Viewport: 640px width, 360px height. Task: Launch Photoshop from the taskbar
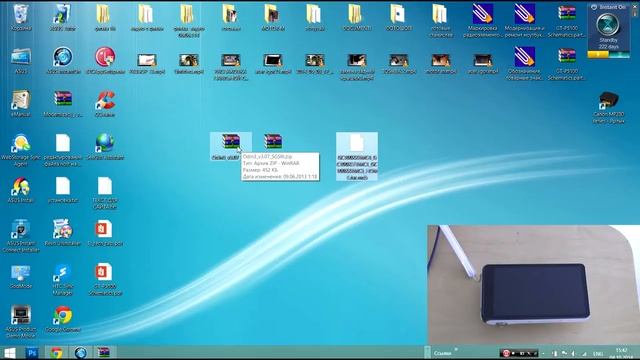(x=32, y=353)
